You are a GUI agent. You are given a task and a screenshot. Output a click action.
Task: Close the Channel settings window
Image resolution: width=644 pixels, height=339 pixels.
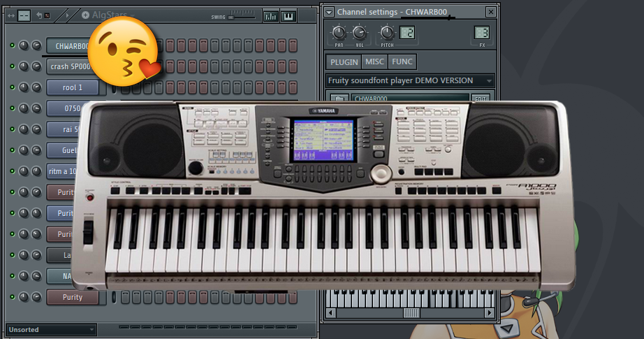490,12
